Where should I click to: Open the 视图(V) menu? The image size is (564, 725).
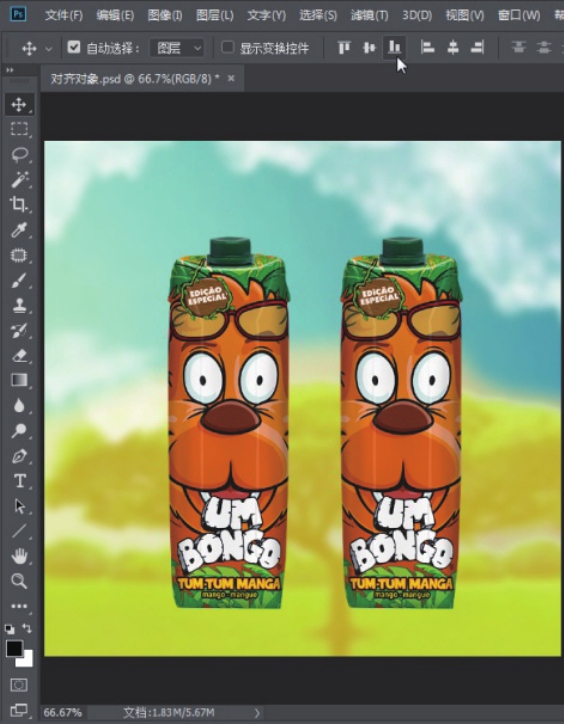(x=465, y=15)
